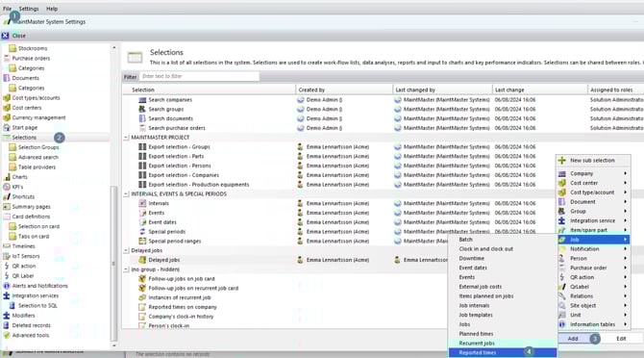Open the Settings menu
The width and height of the screenshot is (644, 358).
[x=29, y=9]
